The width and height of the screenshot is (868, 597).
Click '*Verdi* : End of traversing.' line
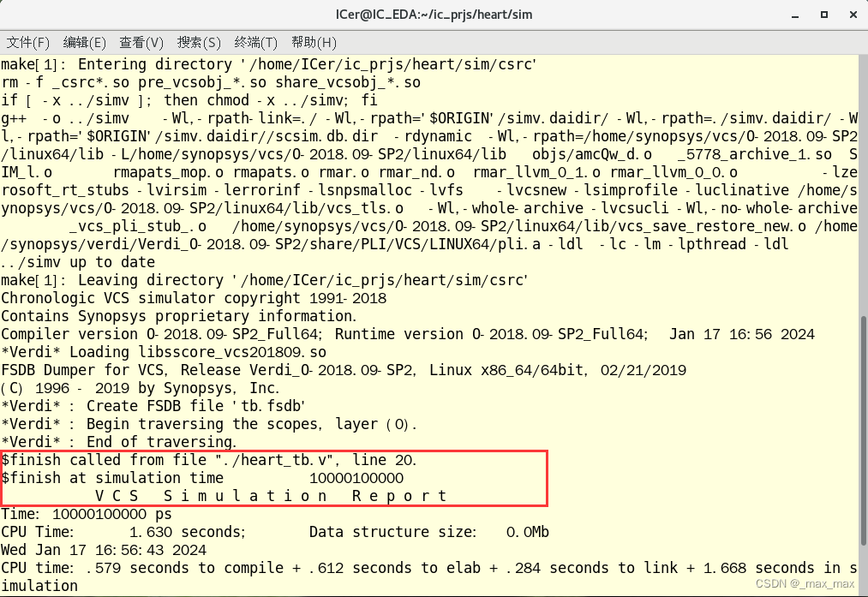[119, 442]
